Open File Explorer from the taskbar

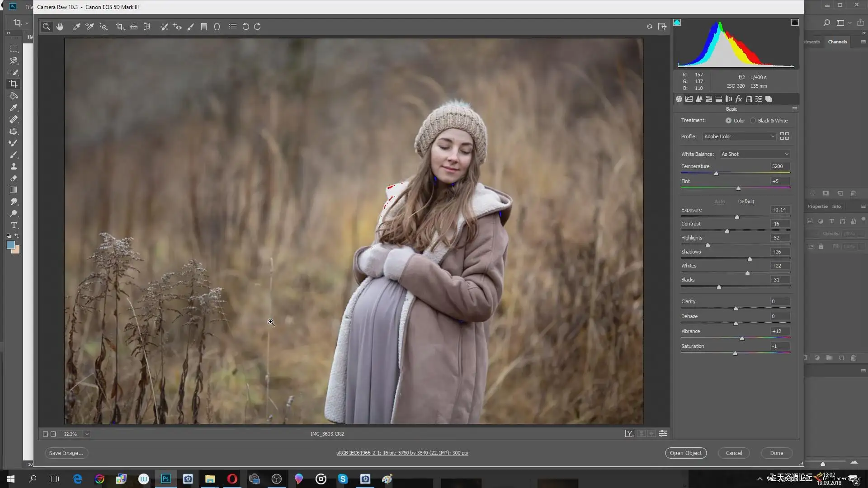pyautogui.click(x=210, y=479)
